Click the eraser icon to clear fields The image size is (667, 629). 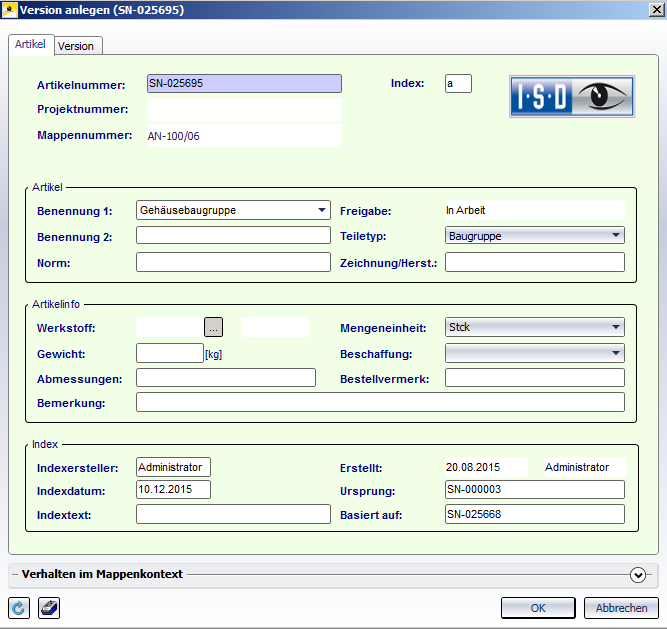[48, 608]
